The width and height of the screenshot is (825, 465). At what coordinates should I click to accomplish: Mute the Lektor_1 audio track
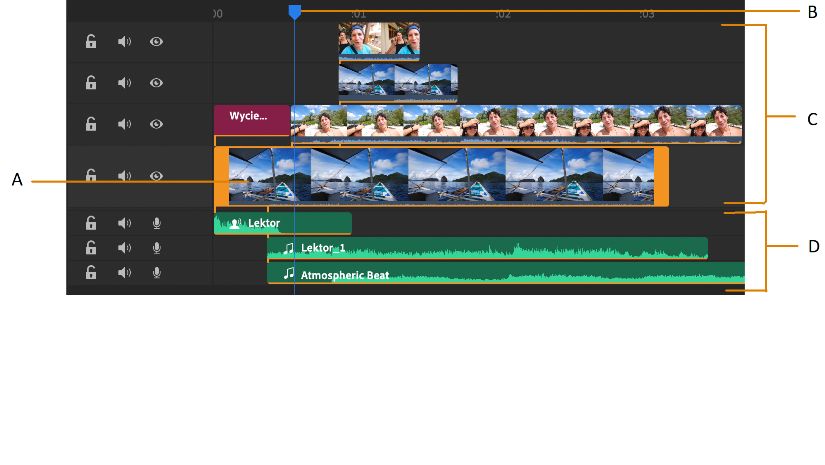[x=124, y=248]
